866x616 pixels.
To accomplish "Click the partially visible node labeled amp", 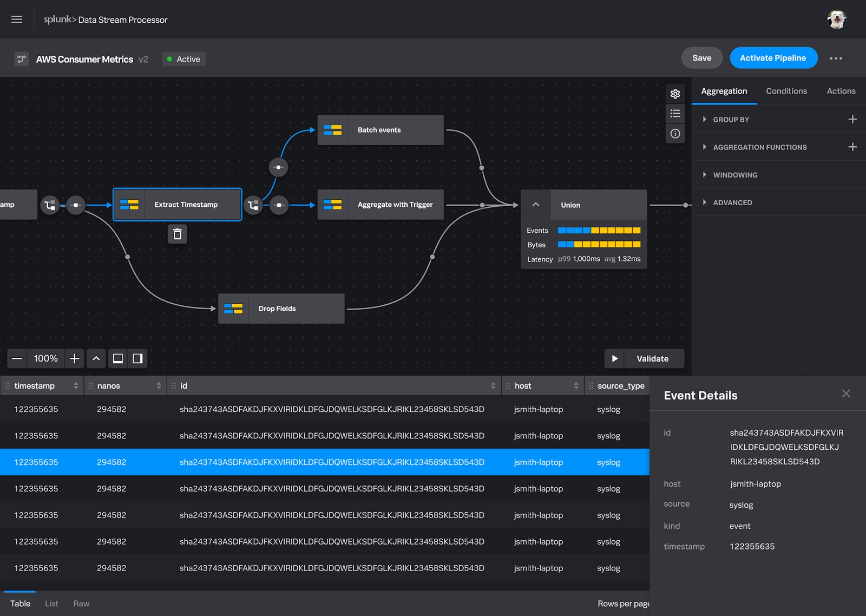I will pos(18,205).
